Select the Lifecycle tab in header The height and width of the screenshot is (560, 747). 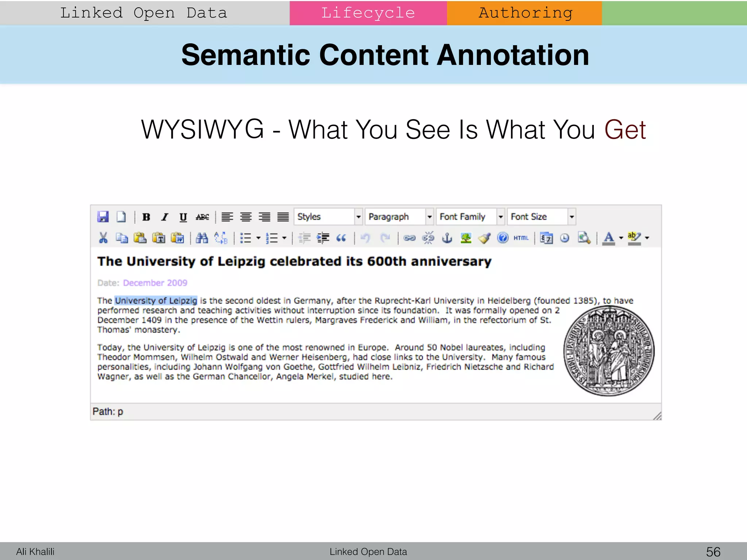point(368,13)
